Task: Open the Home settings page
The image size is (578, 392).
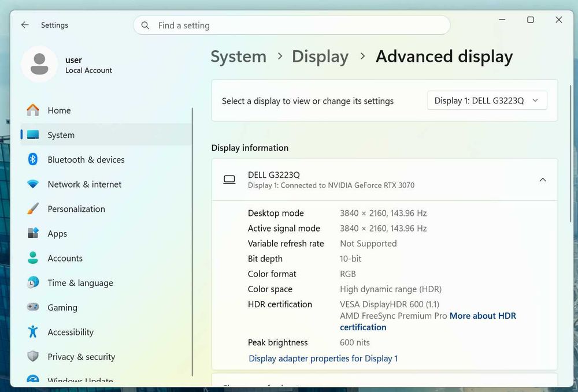Action: [106, 110]
